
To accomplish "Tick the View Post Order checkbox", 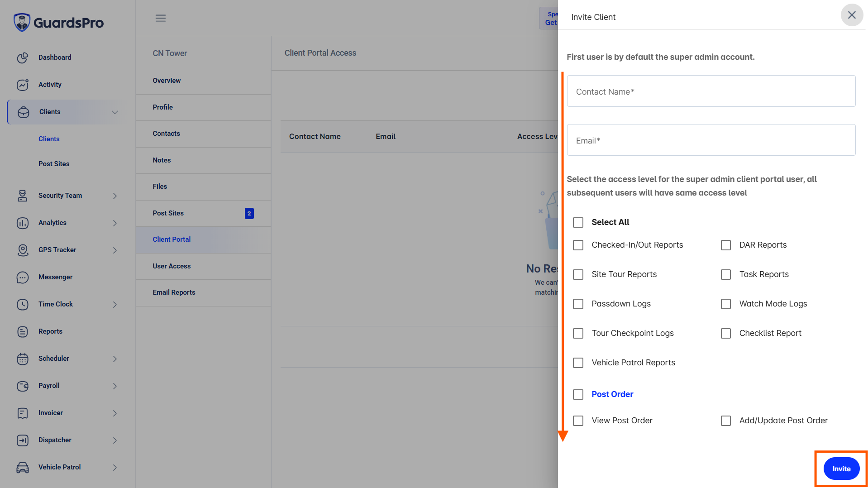I will [x=578, y=421].
